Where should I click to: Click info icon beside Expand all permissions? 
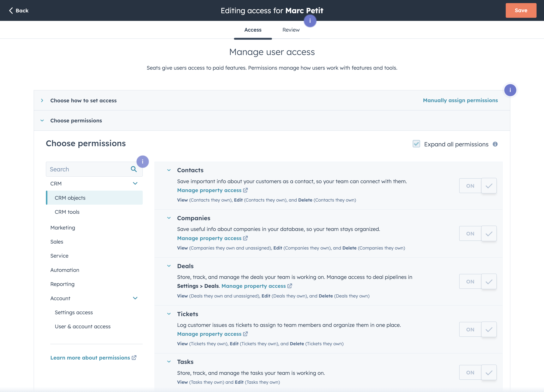click(x=495, y=144)
